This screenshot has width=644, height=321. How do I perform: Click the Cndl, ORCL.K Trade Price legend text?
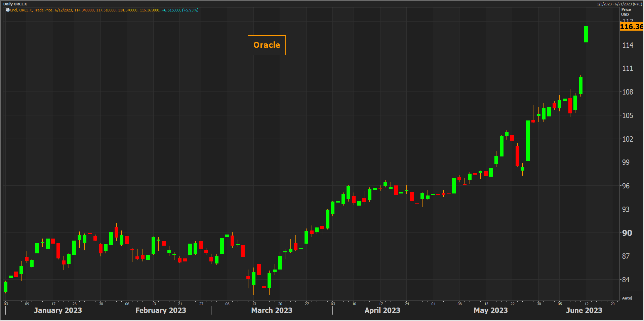point(31,10)
